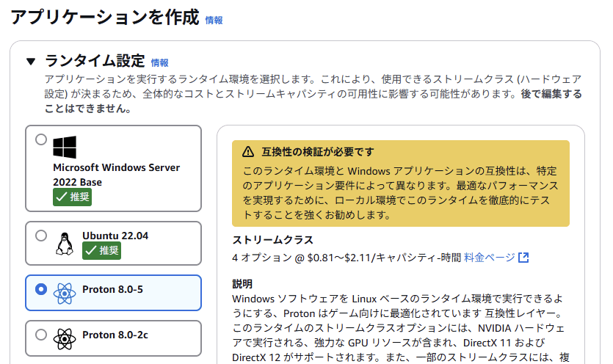Open the 料金ページ link

490,258
